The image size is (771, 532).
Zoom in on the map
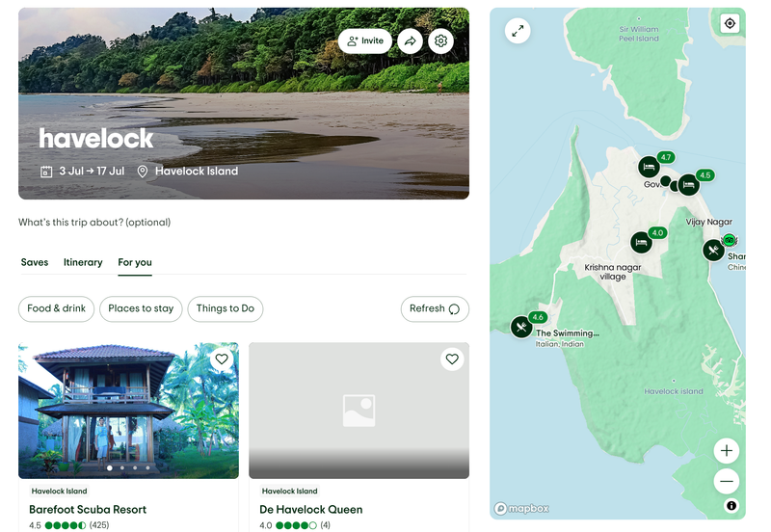727,450
